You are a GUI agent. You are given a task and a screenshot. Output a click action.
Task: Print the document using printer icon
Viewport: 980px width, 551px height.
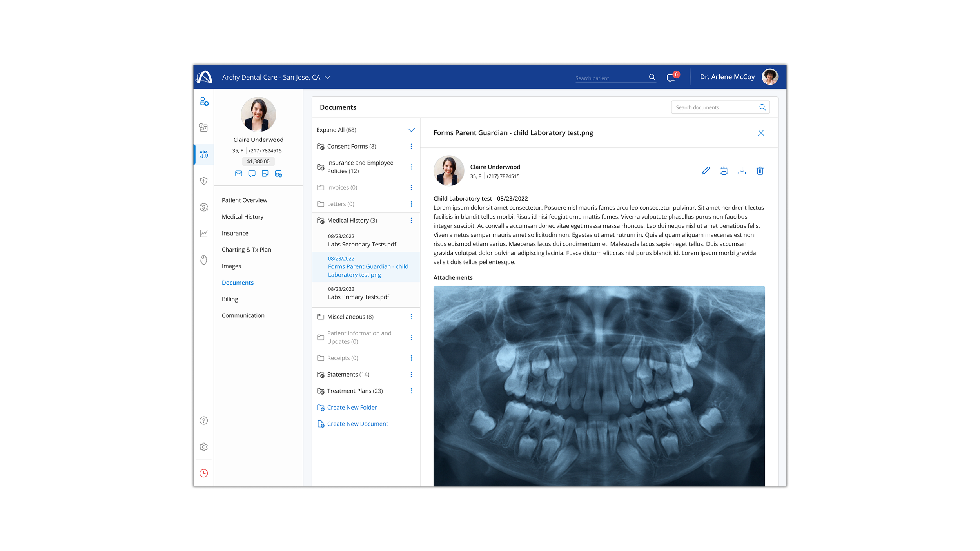coord(724,170)
